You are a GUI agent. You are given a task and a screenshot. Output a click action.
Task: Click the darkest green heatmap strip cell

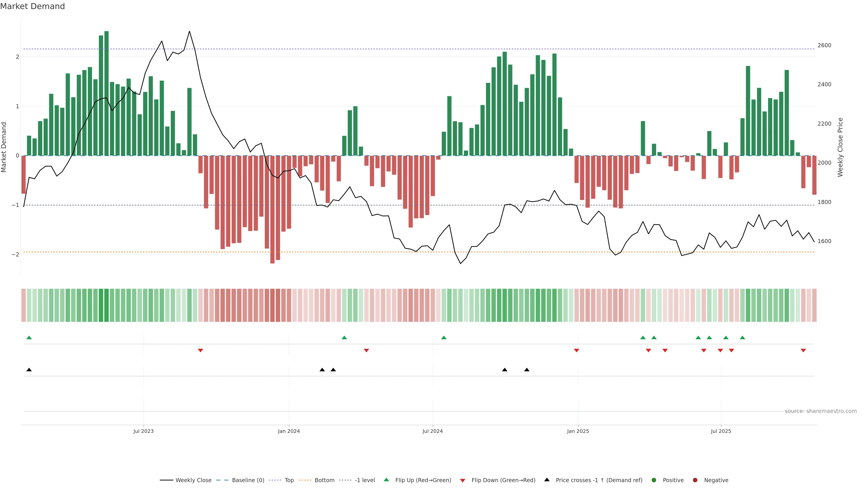[x=106, y=305]
